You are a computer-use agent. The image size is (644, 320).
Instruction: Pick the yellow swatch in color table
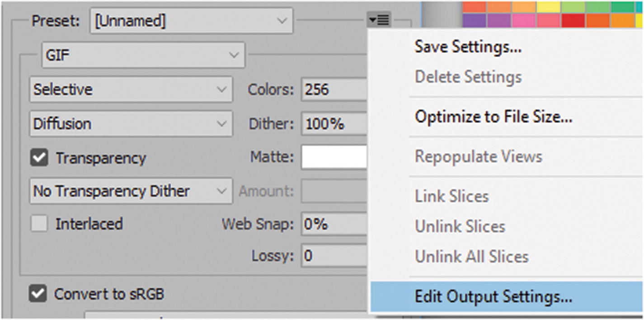548,6
